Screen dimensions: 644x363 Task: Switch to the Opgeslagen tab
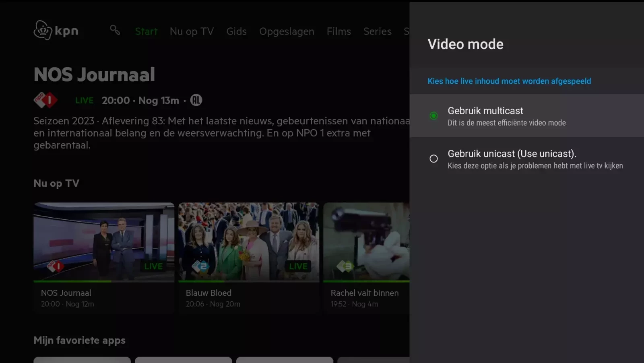287,31
